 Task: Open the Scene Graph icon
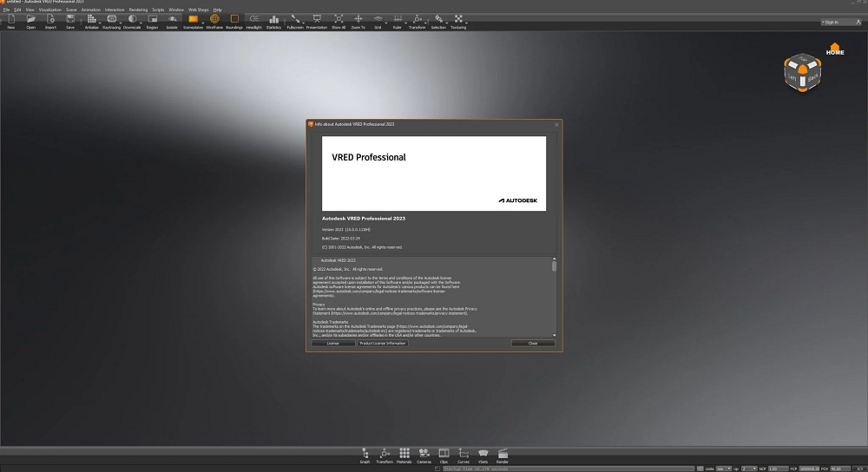[x=365, y=454]
